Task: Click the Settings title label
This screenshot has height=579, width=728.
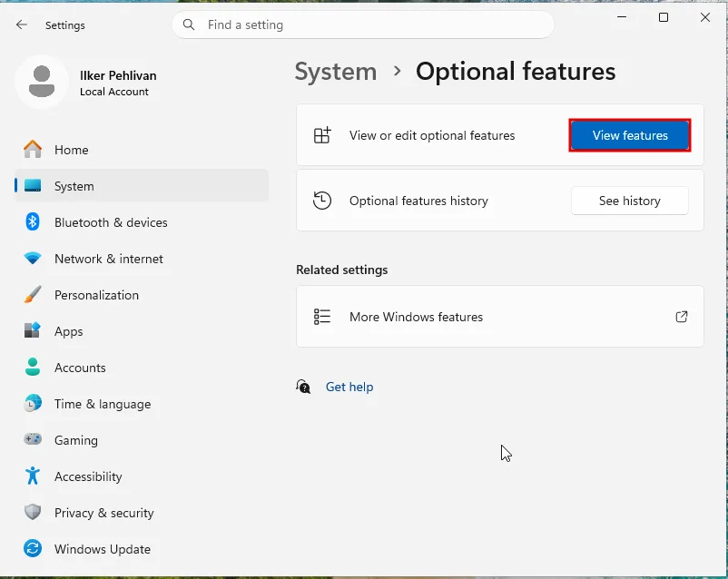Action: 65,25
